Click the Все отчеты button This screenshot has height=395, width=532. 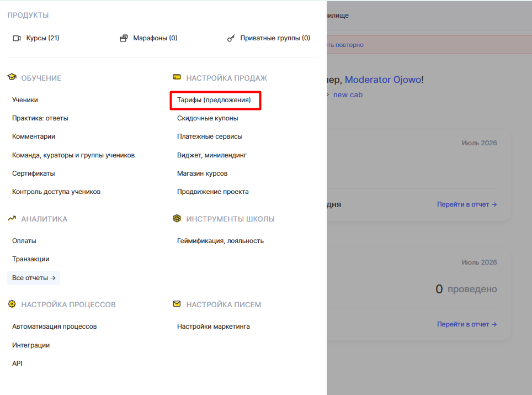34,278
